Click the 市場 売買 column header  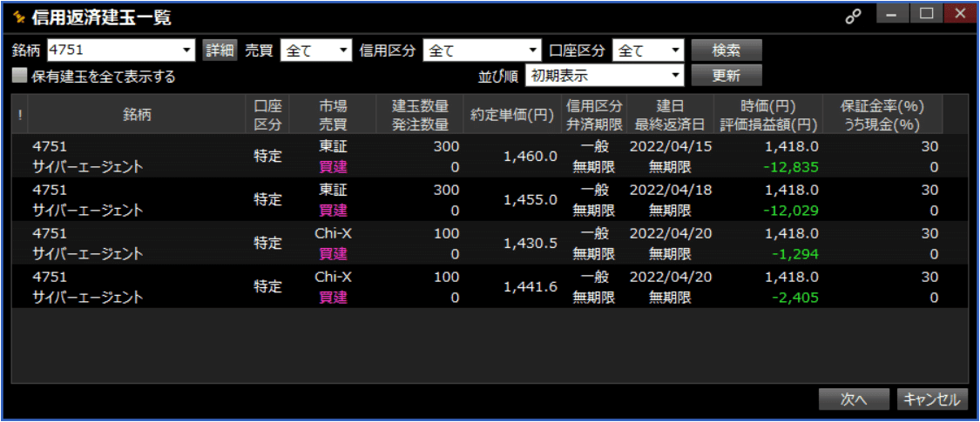(x=333, y=115)
